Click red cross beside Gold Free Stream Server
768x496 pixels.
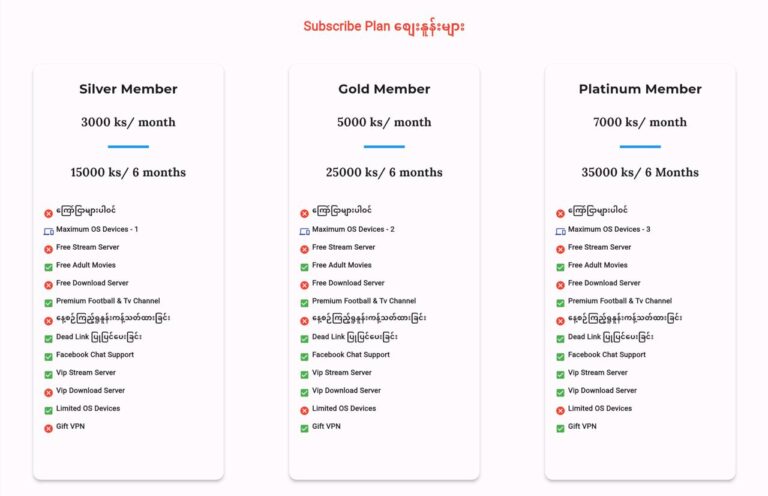point(304,249)
